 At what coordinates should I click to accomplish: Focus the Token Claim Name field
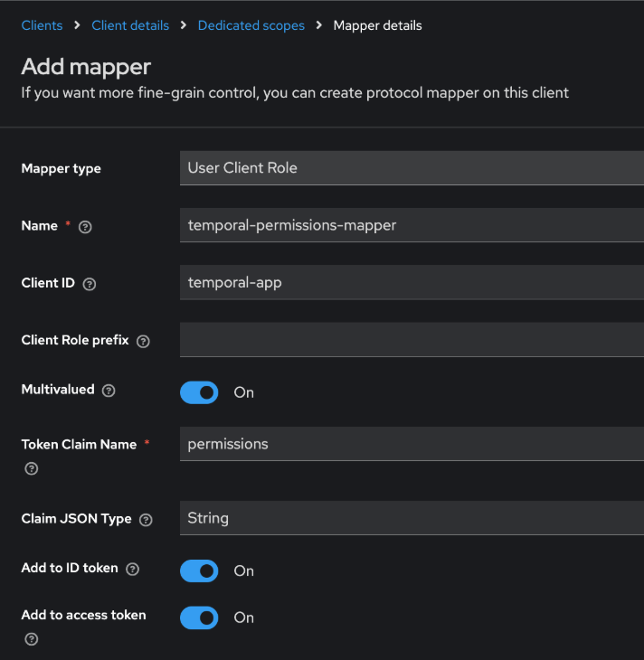click(412, 444)
